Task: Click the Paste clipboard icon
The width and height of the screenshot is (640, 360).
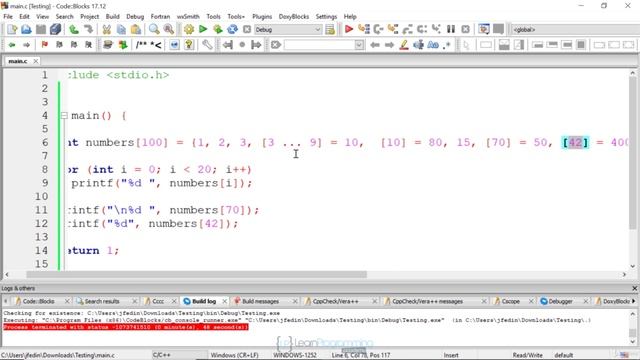Action: coord(136,29)
